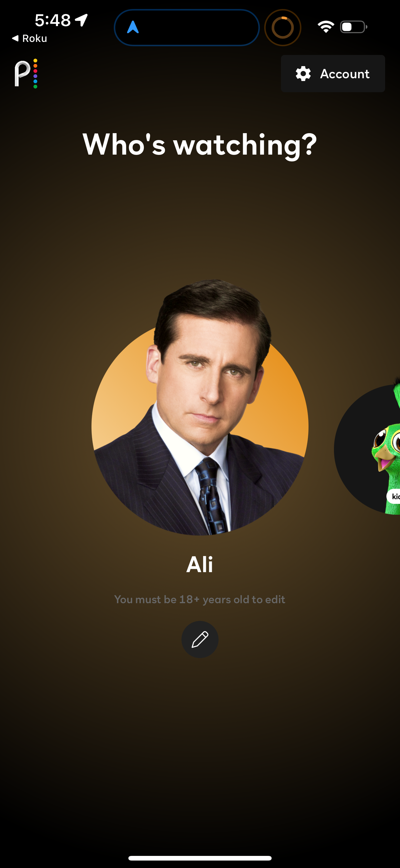Tap the back triangle beside Roku
This screenshot has width=400, height=868.
click(x=15, y=38)
